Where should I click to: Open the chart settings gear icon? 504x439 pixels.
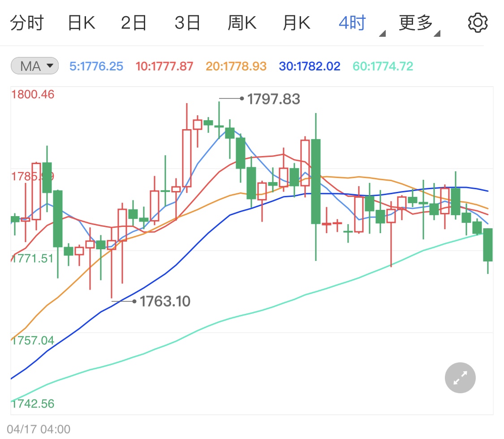478,23
